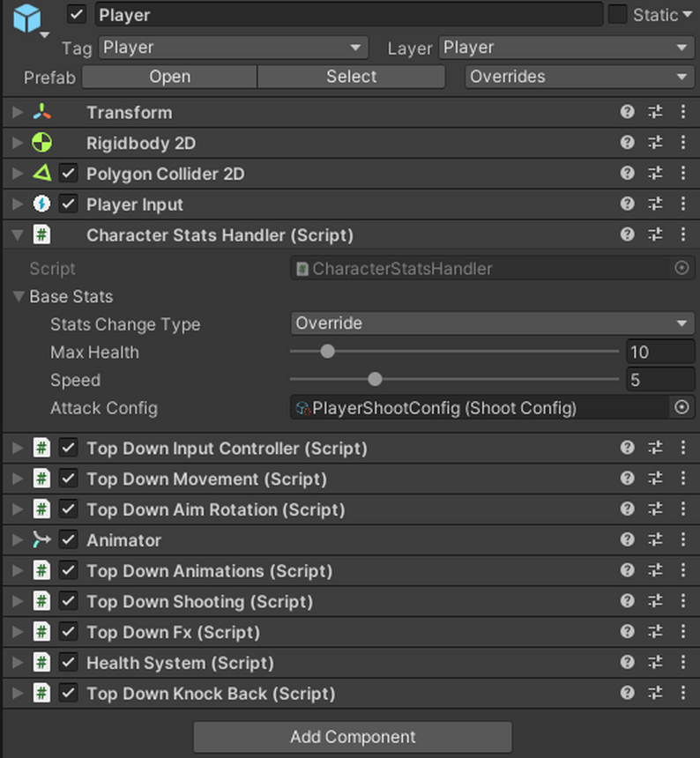
Task: Open the Tag dropdown
Action: coord(234,48)
